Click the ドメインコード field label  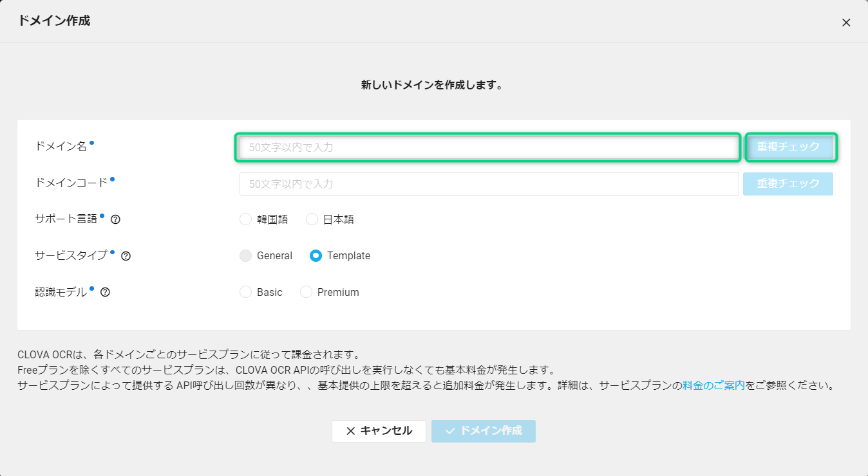(71, 183)
